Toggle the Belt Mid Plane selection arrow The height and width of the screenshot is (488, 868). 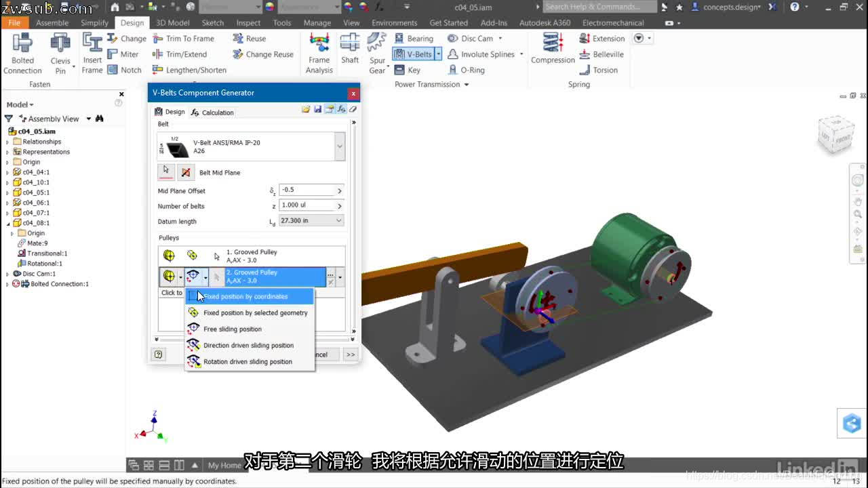(x=166, y=172)
